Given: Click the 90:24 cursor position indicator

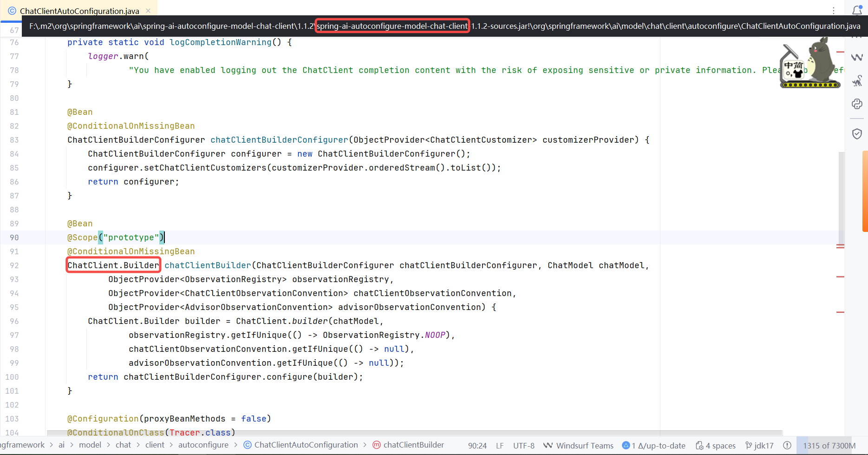Looking at the screenshot, I should tap(477, 445).
